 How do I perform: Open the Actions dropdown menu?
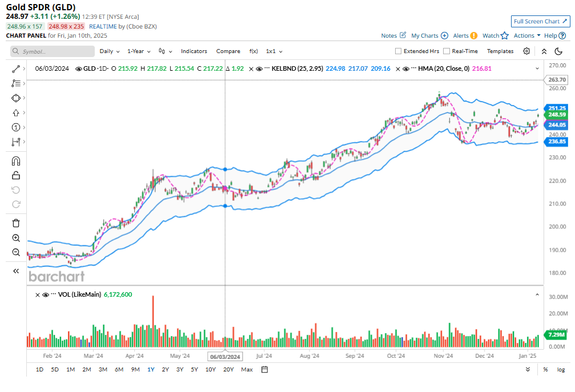pos(526,35)
